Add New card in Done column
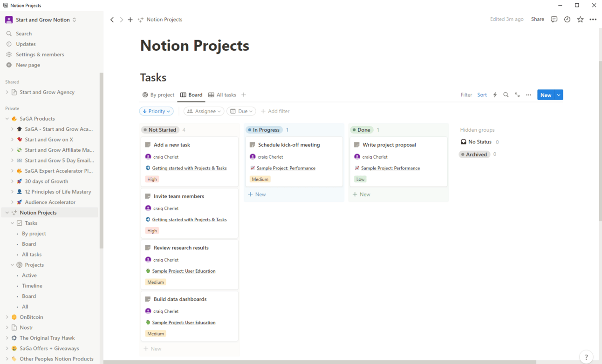 [361, 195]
